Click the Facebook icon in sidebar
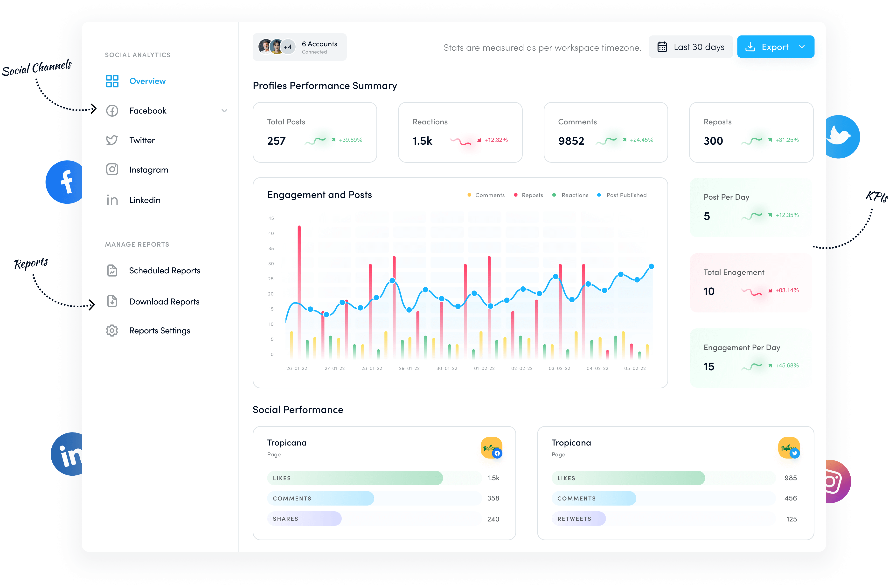Screen dimensions: 889x588 112,110
